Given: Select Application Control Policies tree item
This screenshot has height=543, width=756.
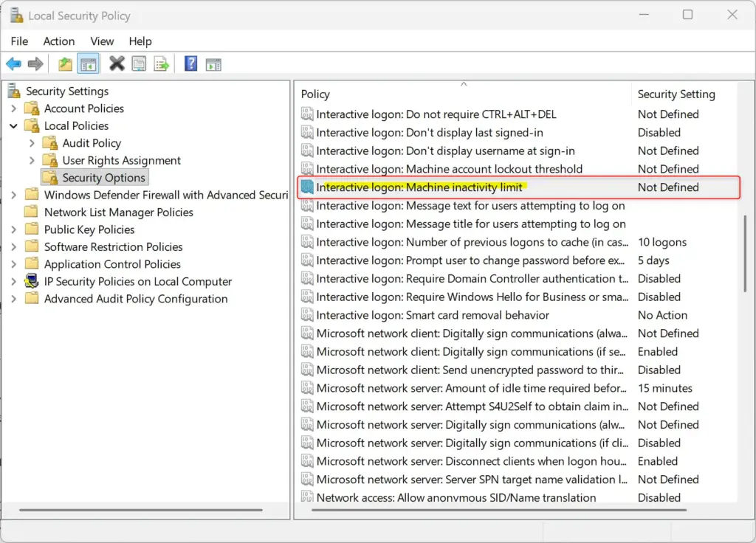Looking at the screenshot, I should coord(112,265).
